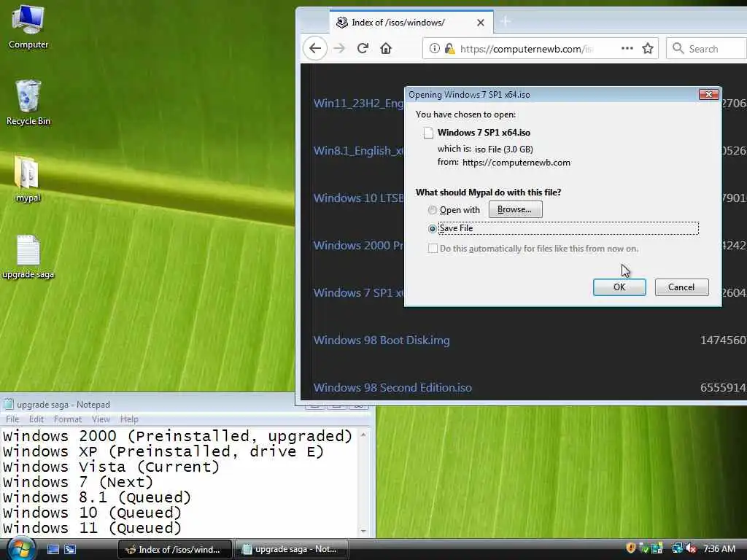The height and width of the screenshot is (560, 747).
Task: Switch to Index of /isos taskbar button
Action: tap(174, 550)
